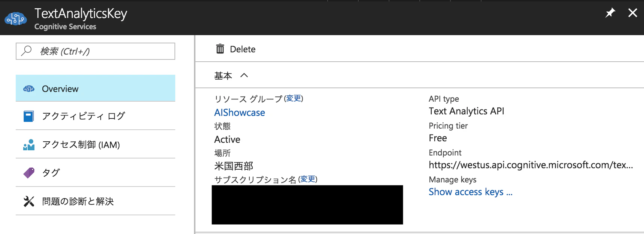
Task: Click the Delete button label
Action: click(243, 49)
